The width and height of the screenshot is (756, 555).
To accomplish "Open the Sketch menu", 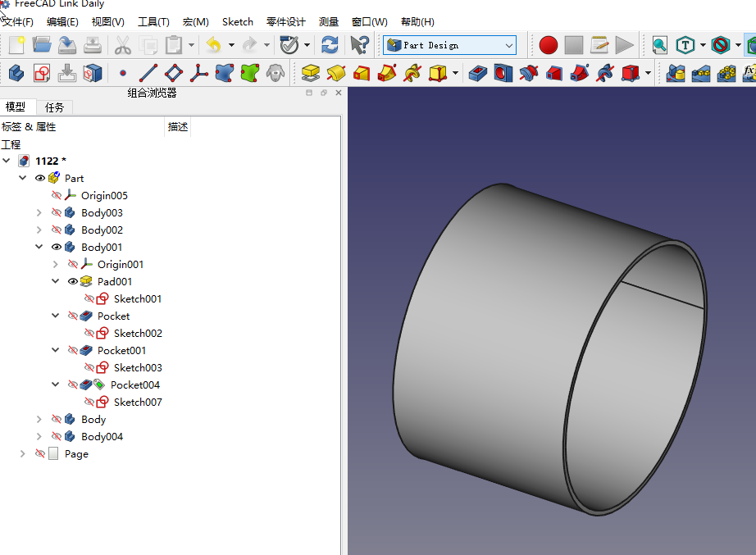I will (x=238, y=21).
